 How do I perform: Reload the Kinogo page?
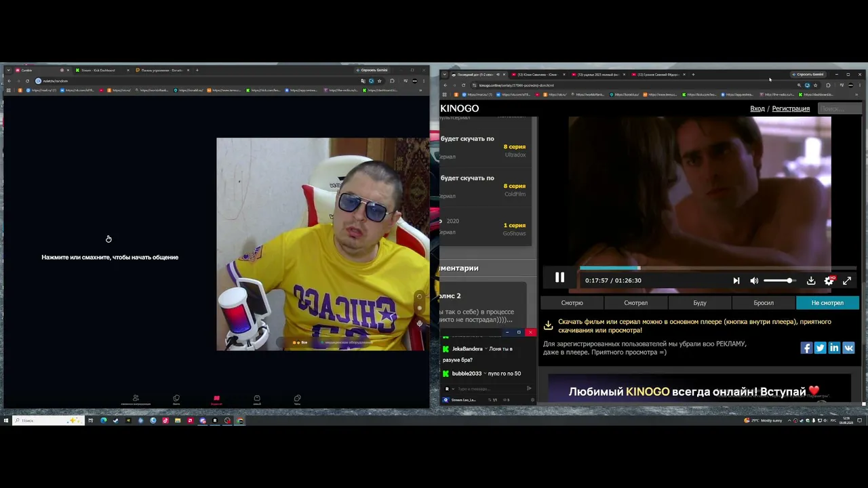(463, 85)
